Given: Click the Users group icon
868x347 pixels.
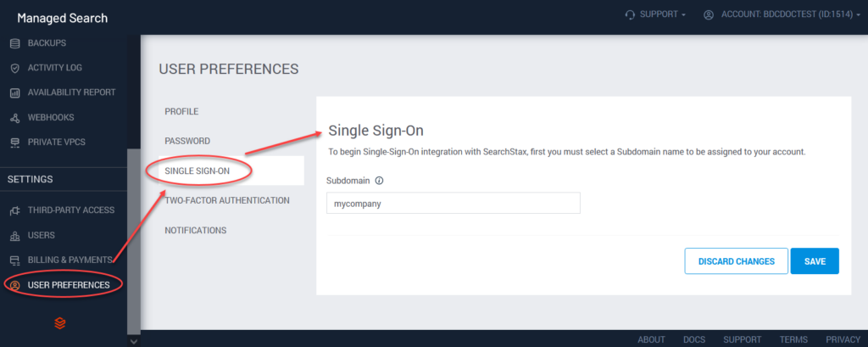Looking at the screenshot, I should pos(15,236).
